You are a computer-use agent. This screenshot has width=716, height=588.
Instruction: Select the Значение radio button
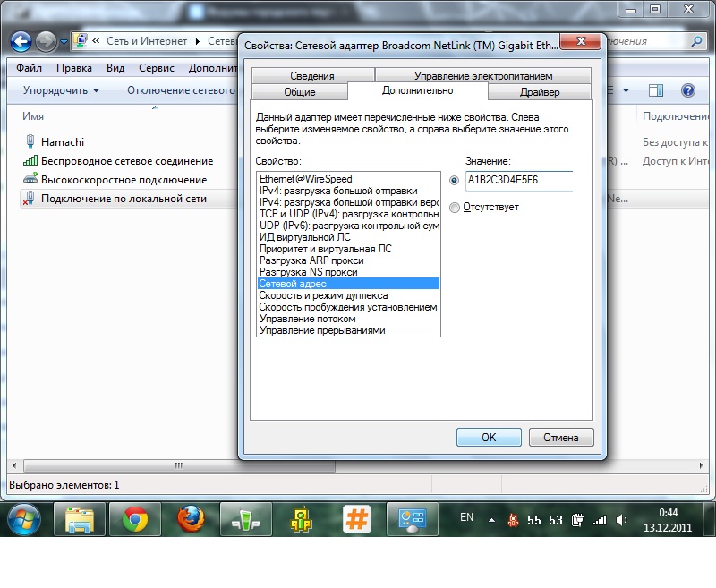pyautogui.click(x=455, y=180)
